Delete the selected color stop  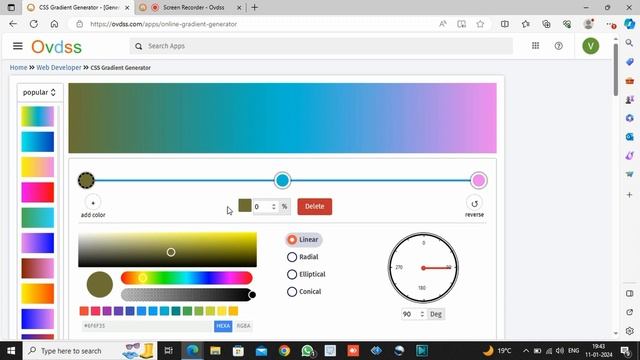pos(314,207)
